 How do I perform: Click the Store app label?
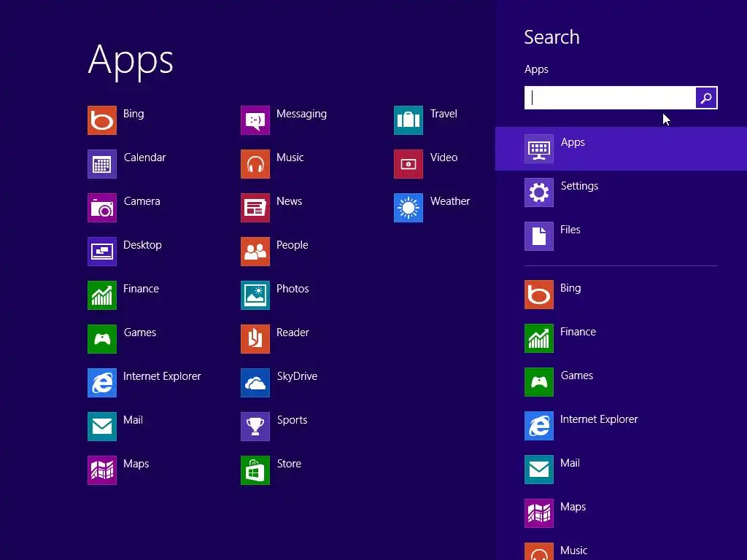[x=289, y=464]
